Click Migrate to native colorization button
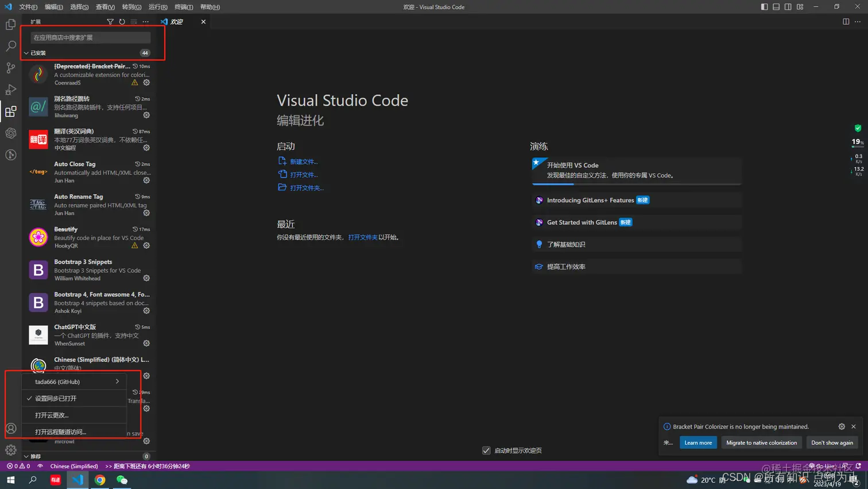868x489 pixels. click(761, 442)
